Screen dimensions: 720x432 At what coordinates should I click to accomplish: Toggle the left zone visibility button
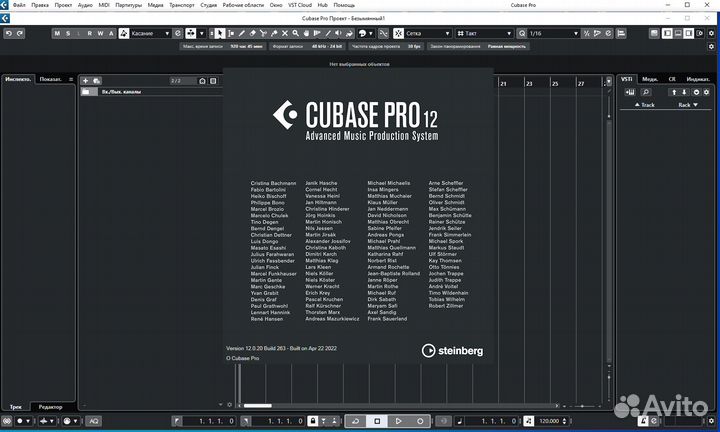click(x=667, y=34)
